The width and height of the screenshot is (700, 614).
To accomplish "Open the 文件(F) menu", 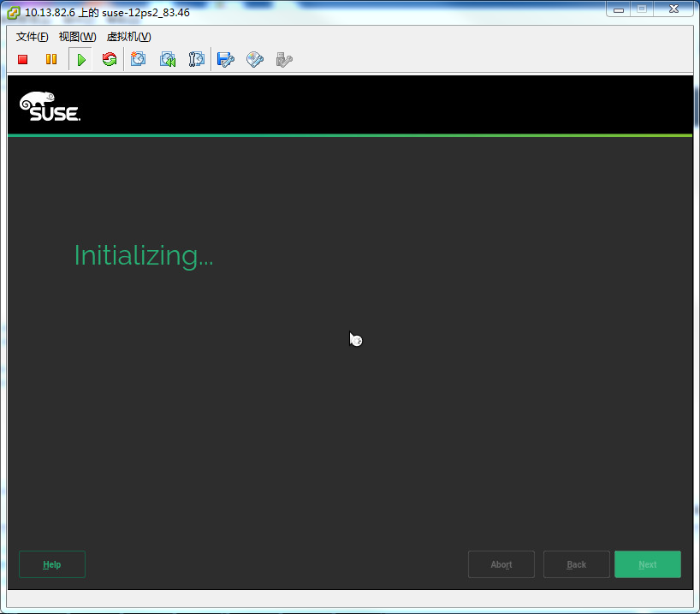I will click(30, 37).
